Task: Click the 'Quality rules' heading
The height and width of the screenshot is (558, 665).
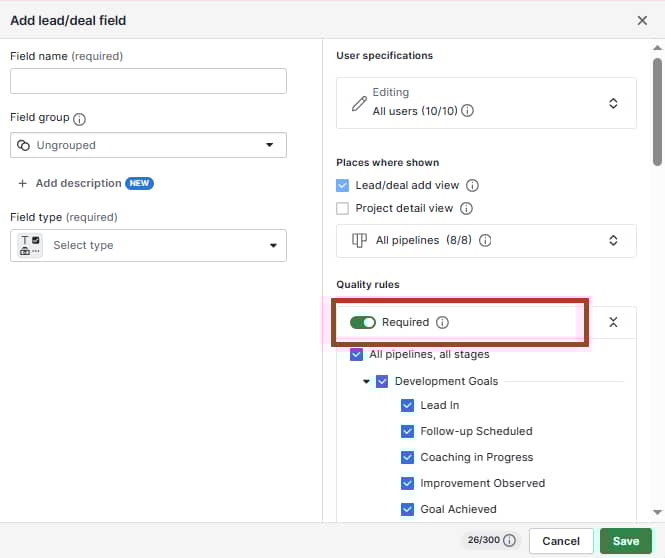Action: click(x=368, y=285)
